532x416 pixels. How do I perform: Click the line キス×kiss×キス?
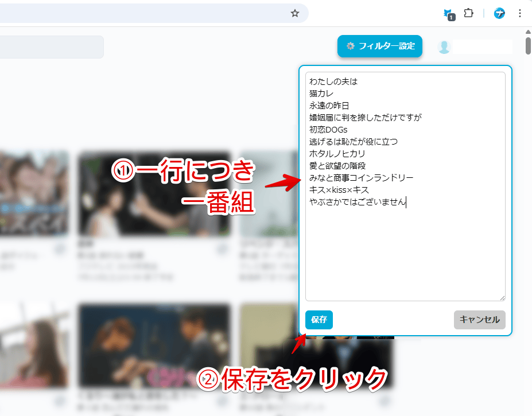click(x=339, y=190)
